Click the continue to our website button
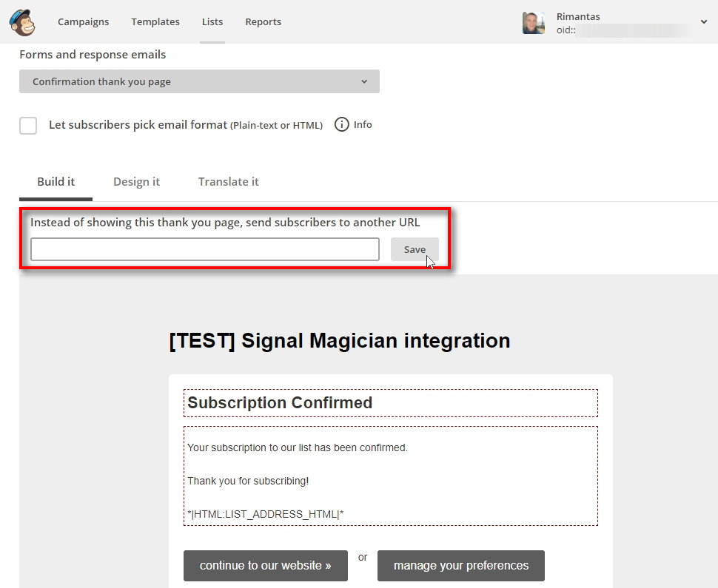This screenshot has width=718, height=588. 265,566
